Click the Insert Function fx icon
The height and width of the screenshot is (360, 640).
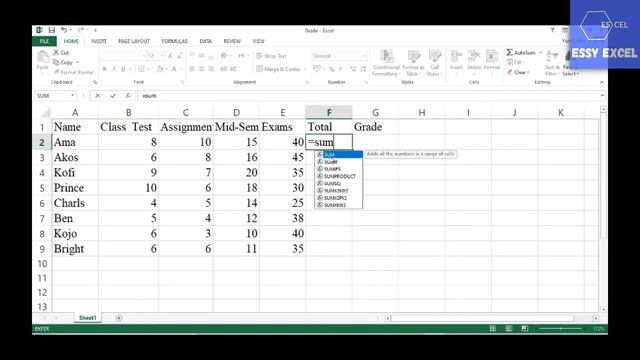[x=128, y=96]
